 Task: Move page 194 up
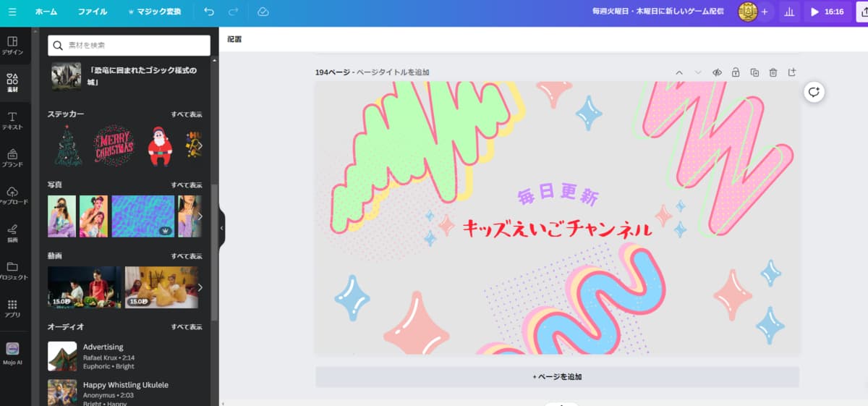tap(679, 72)
